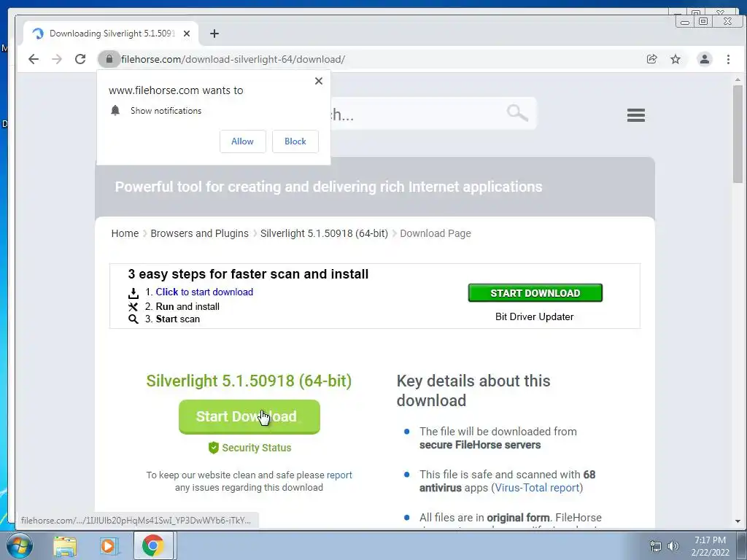Image resolution: width=747 pixels, height=560 pixels.
Task: Click the scrollbar down arrow
Action: click(738, 521)
